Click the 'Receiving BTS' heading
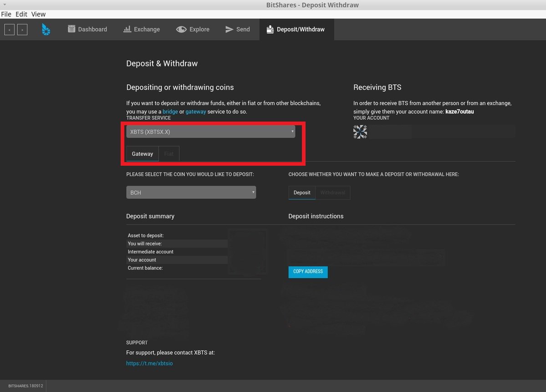 tap(378, 87)
